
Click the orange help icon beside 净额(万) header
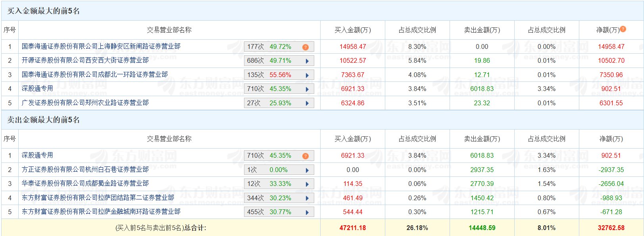(x=623, y=29)
